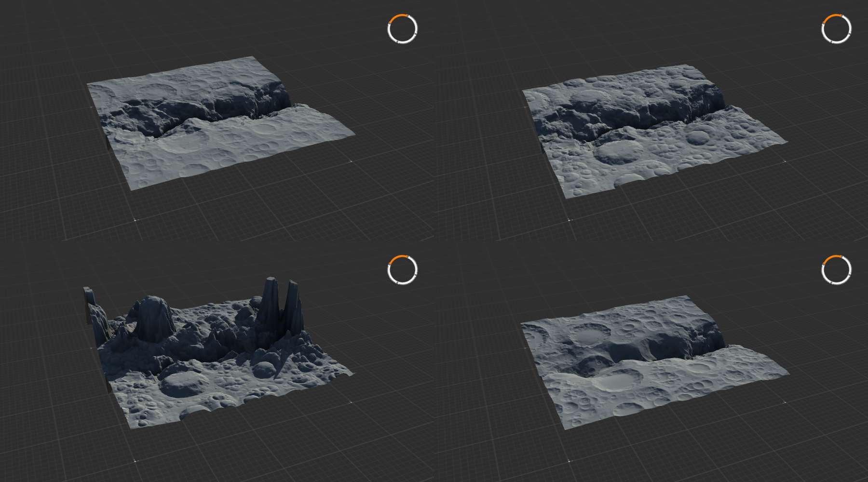Click the progress ring in bottom-right viewport
The width and height of the screenshot is (868, 482).
pyautogui.click(x=836, y=270)
